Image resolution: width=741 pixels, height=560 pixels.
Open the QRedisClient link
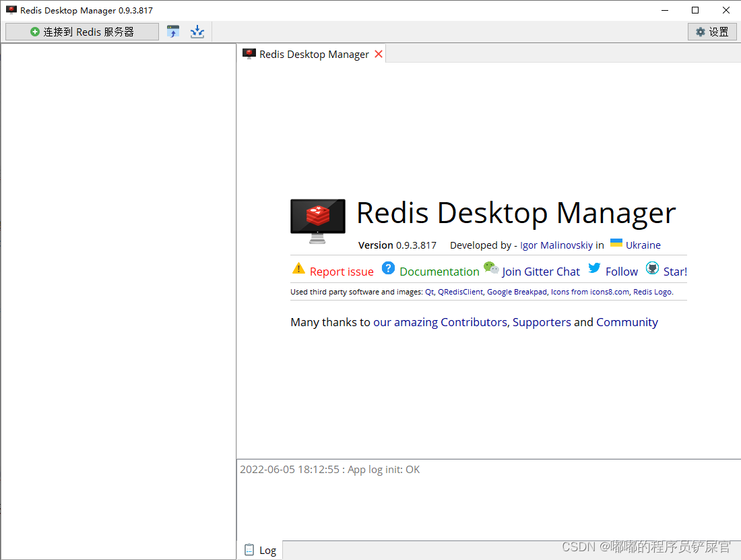(x=460, y=292)
